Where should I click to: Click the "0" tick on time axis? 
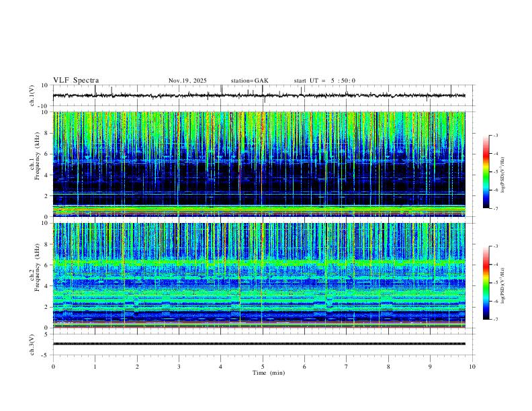point(53,367)
